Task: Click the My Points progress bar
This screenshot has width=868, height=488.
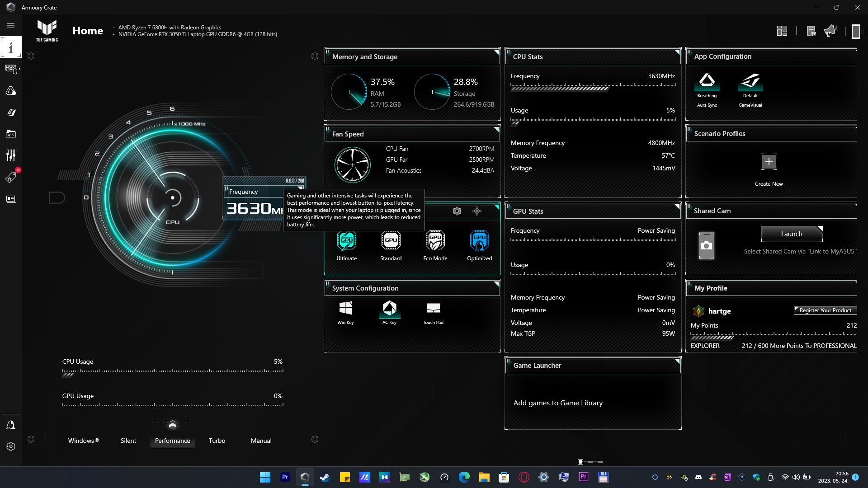Action: pos(774,336)
